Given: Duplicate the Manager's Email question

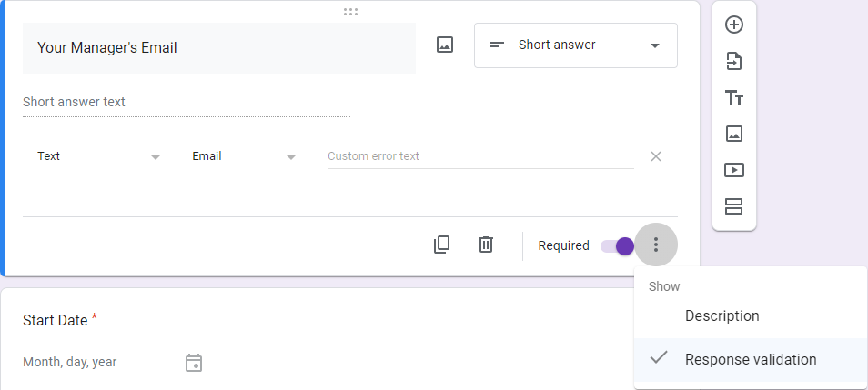Looking at the screenshot, I should click(x=442, y=245).
